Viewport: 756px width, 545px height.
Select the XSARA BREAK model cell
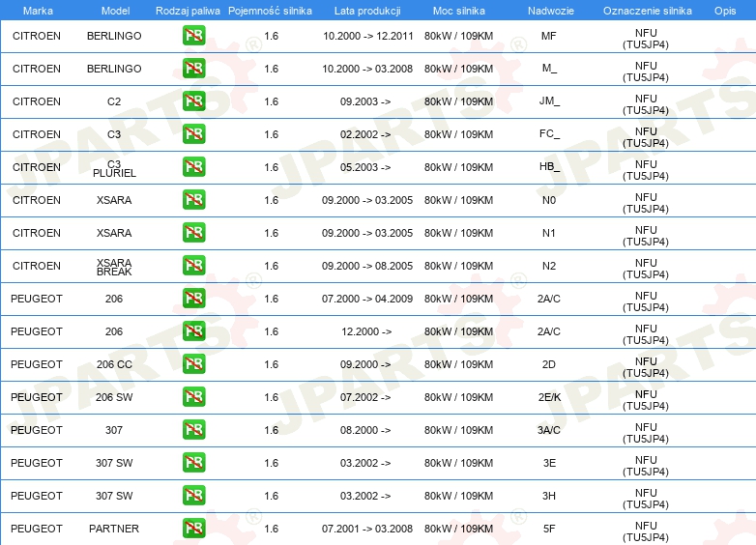point(114,267)
